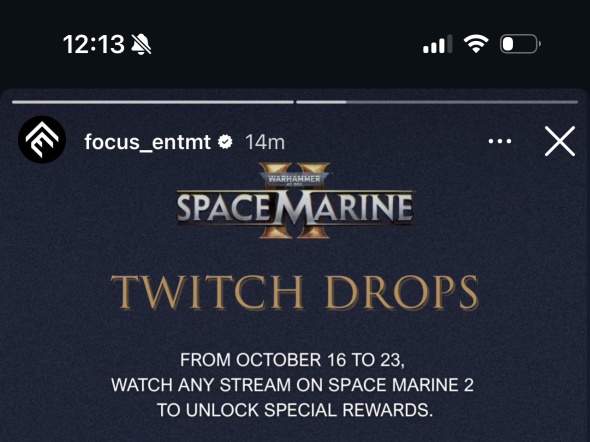Tap the second story progress segment
Viewport: 590px width, 442px height.
pyautogui.click(x=437, y=102)
